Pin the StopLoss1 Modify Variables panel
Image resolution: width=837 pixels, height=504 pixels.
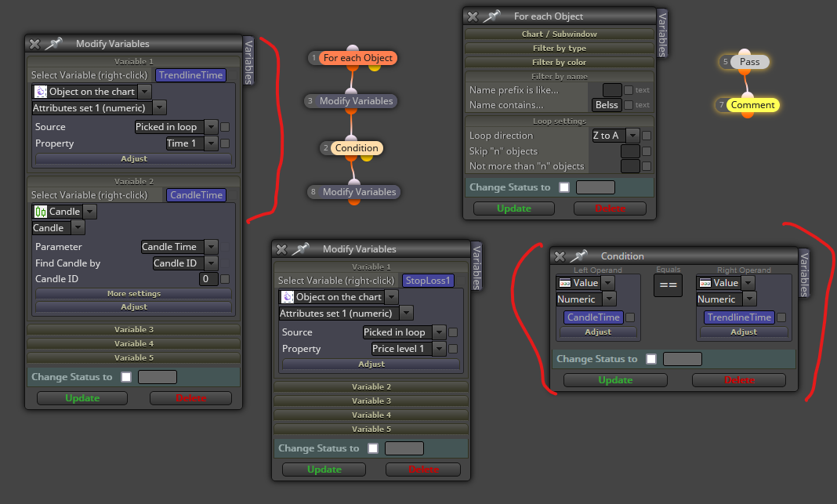click(300, 248)
